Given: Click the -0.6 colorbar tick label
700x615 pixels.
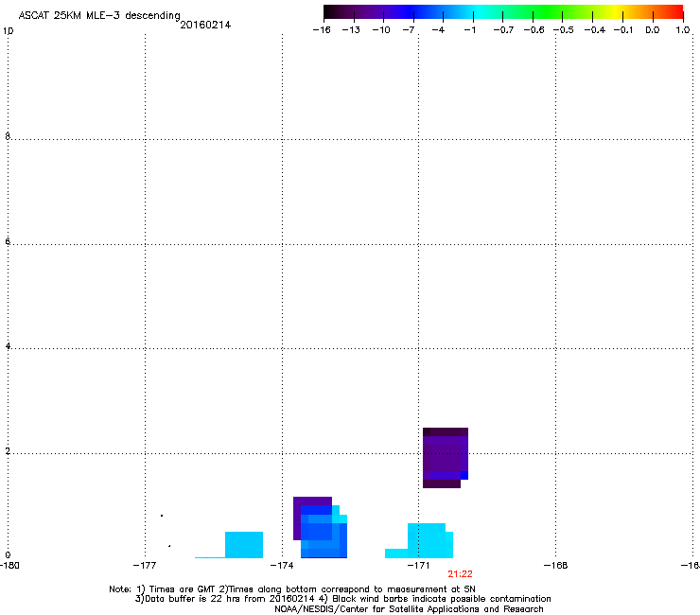Looking at the screenshot, I should (x=534, y=30).
